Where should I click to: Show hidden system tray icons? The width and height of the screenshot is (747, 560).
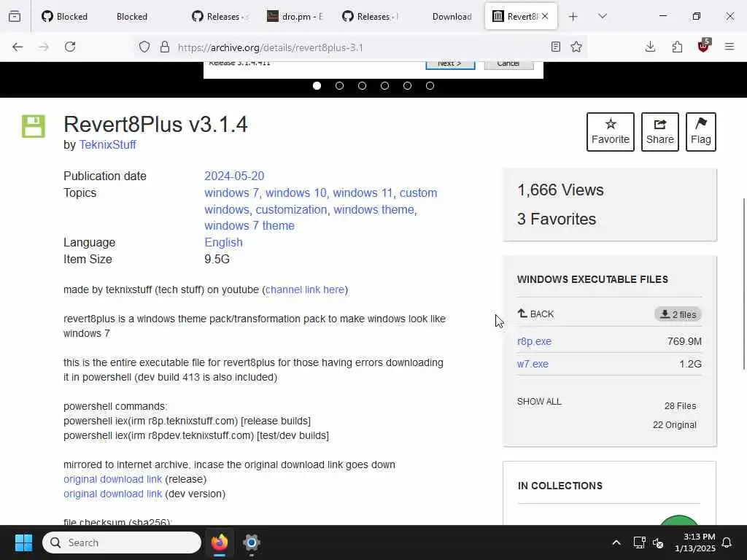point(616,542)
